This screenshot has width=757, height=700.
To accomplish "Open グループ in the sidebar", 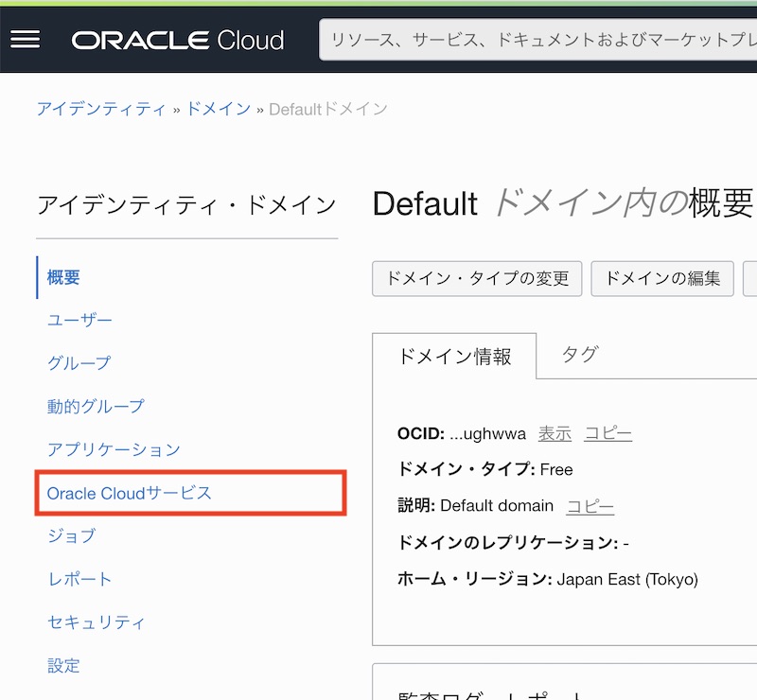I will (79, 363).
